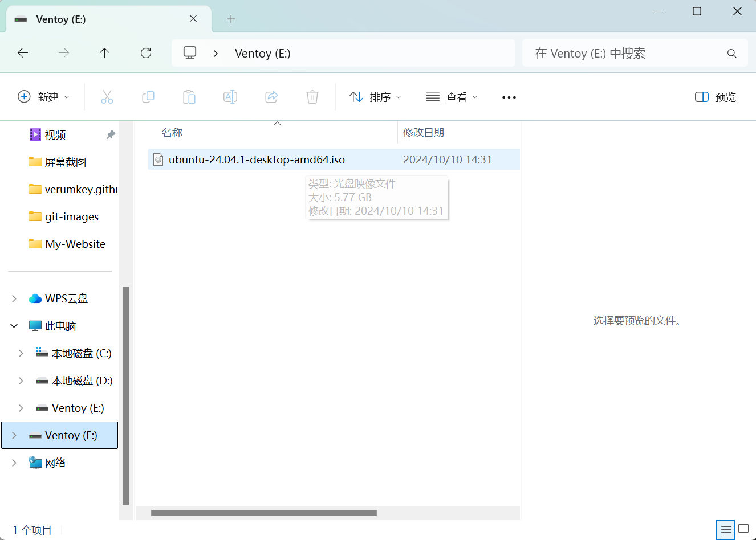
Task: Open the 查看 view dropdown
Action: pyautogui.click(x=452, y=97)
